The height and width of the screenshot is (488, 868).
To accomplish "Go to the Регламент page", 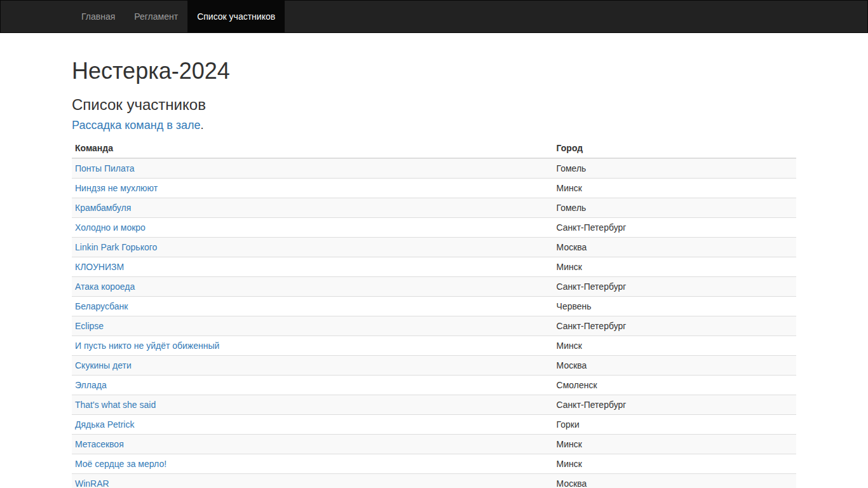I will [156, 17].
